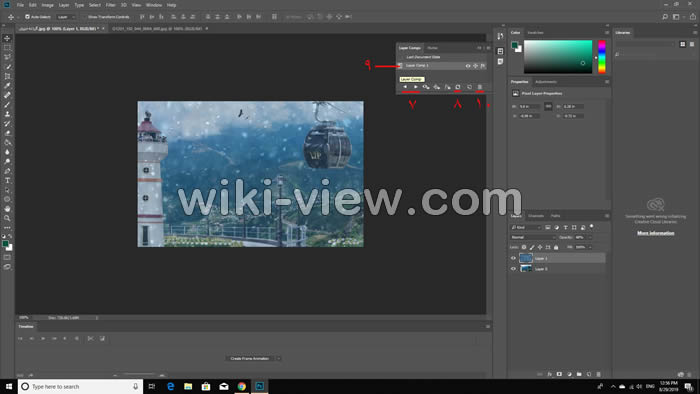
Task: Select the Zoom tool
Action: click(x=7, y=218)
